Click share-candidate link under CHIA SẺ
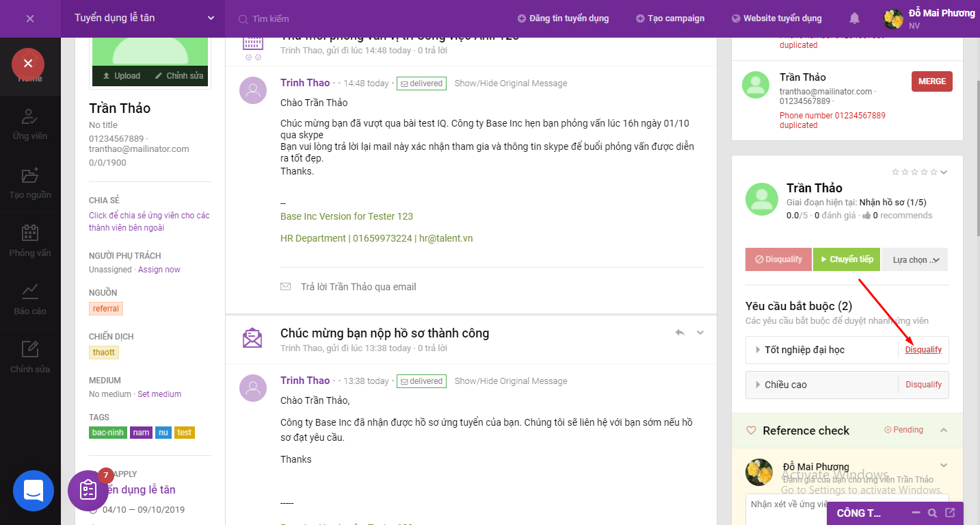 coord(149,222)
